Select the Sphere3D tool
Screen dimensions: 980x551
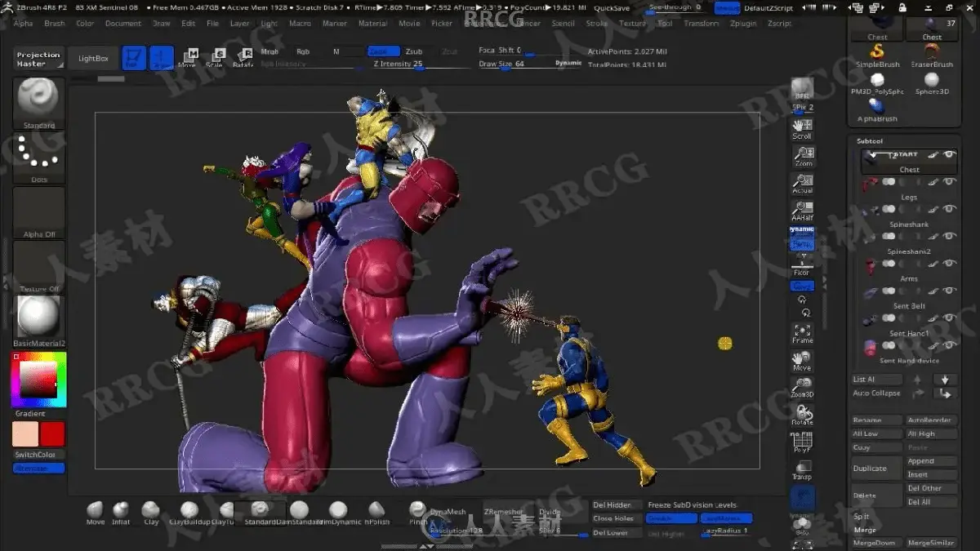pos(932,84)
